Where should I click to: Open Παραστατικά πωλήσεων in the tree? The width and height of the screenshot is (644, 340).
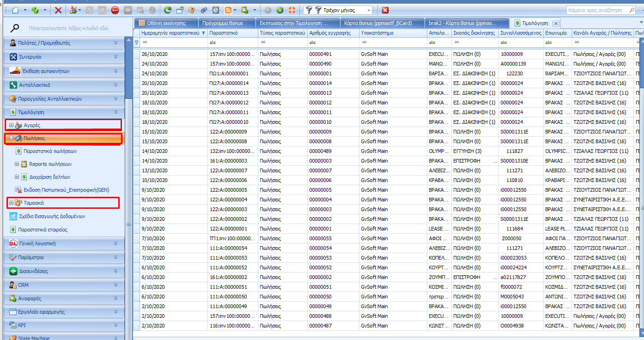tap(50, 151)
